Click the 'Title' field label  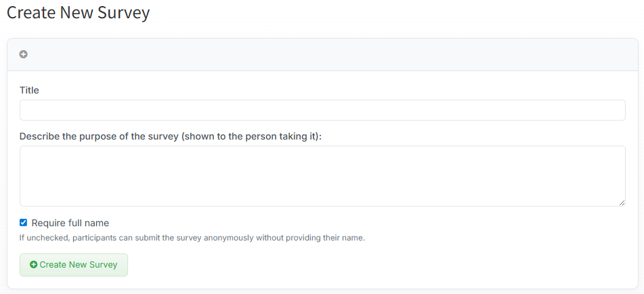click(29, 90)
